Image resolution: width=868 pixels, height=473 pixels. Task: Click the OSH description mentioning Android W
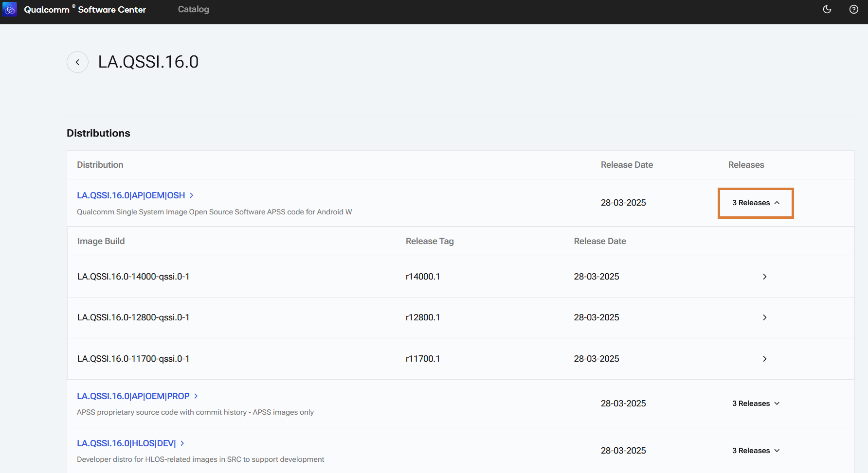pyautogui.click(x=215, y=212)
